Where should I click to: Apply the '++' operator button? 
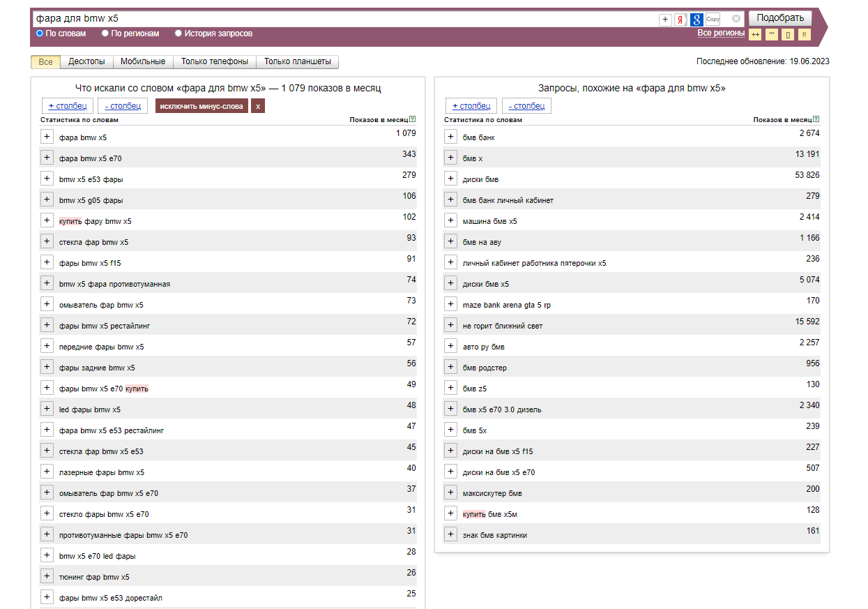coord(755,34)
